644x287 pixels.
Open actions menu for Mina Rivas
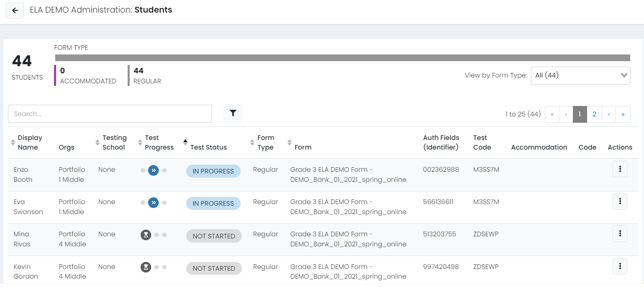(x=620, y=234)
